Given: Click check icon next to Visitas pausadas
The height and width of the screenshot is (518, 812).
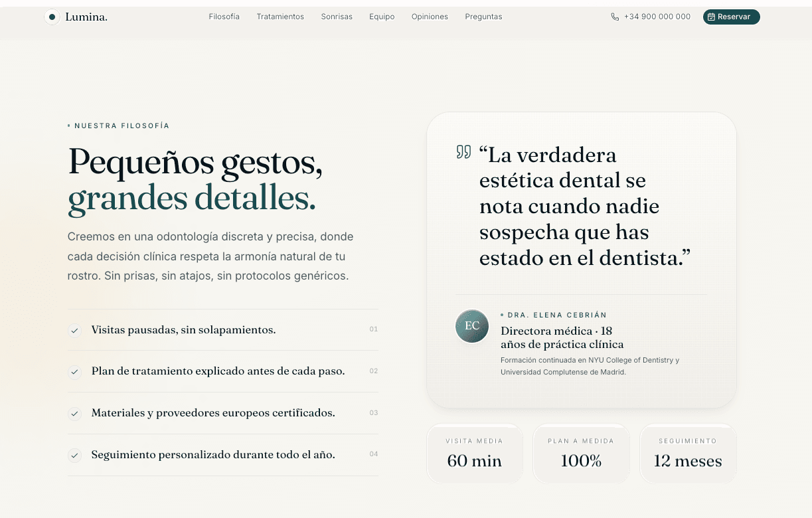Looking at the screenshot, I should (x=75, y=330).
